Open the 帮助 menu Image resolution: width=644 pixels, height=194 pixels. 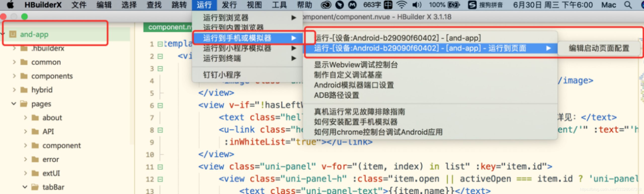point(305,5)
